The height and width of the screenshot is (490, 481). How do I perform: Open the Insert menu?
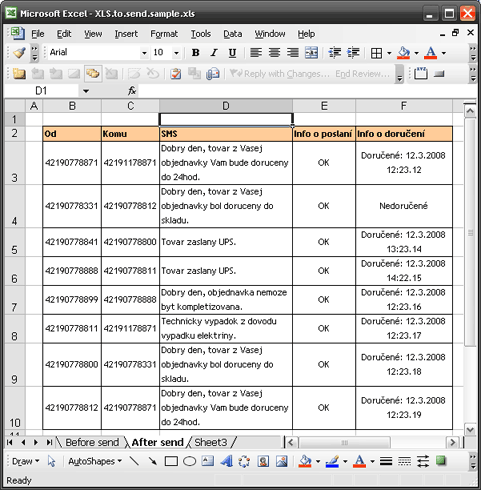[x=126, y=34]
